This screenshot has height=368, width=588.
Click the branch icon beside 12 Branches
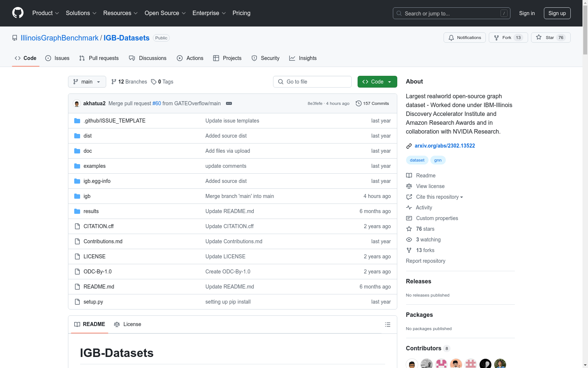click(114, 82)
